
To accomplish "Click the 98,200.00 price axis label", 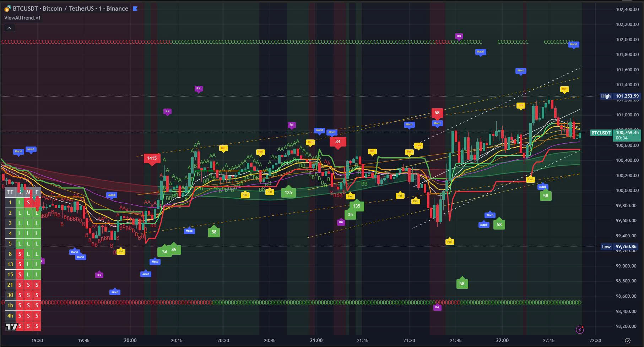I will (x=626, y=326).
